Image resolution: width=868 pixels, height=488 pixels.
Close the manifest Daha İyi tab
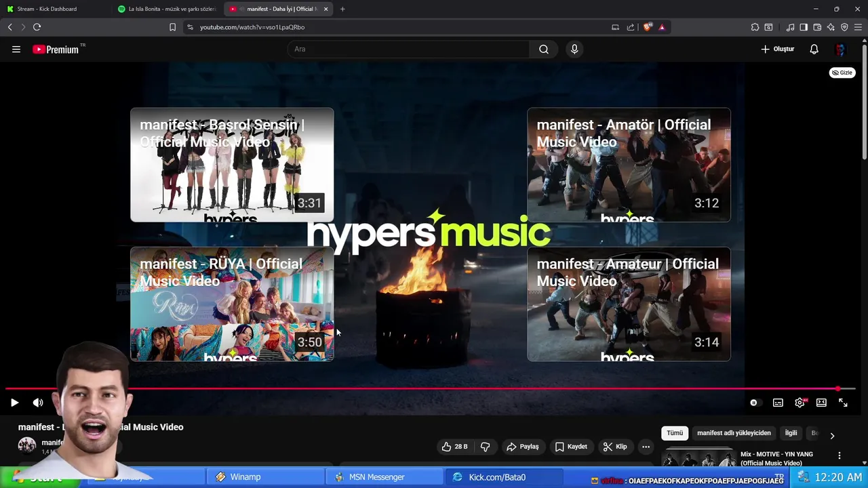click(x=326, y=9)
